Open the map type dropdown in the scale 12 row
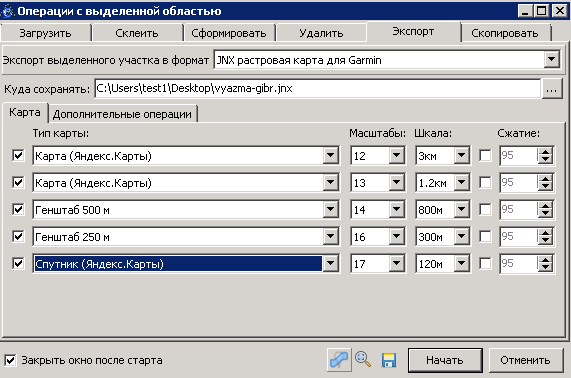The image size is (571, 378). [x=330, y=155]
